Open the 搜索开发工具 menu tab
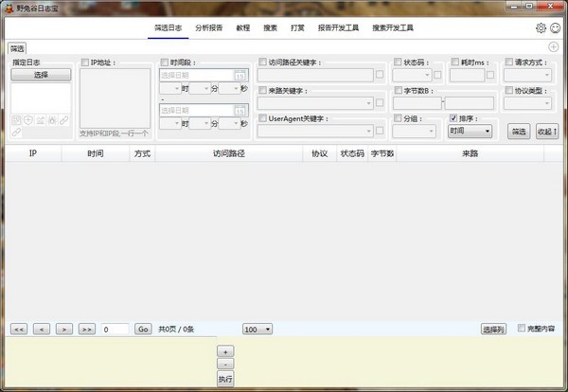 (393, 27)
